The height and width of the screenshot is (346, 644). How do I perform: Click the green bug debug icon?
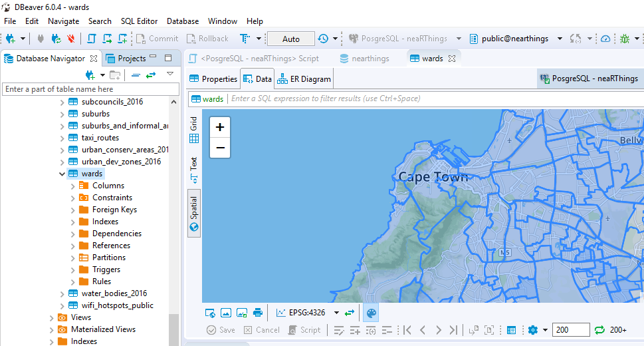coord(625,39)
